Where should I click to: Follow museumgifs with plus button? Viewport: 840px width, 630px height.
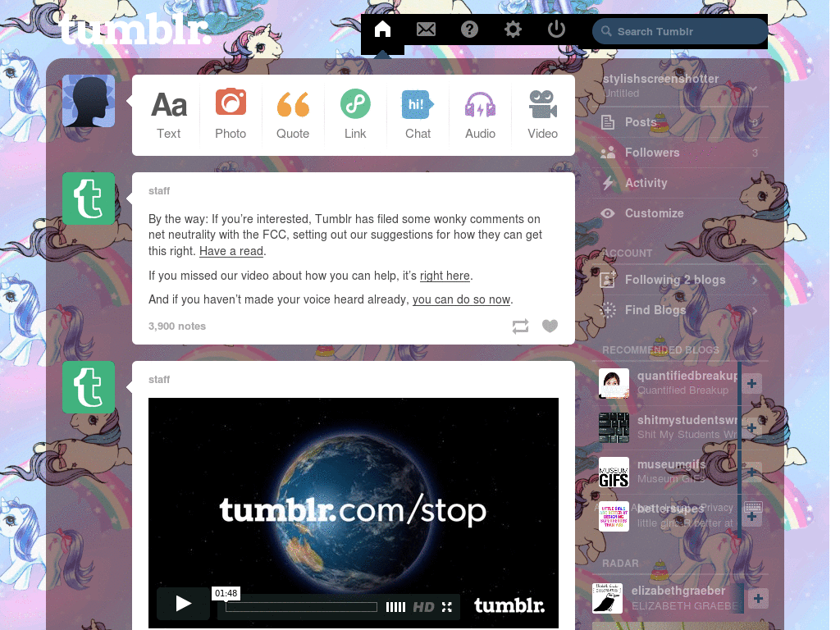(751, 472)
